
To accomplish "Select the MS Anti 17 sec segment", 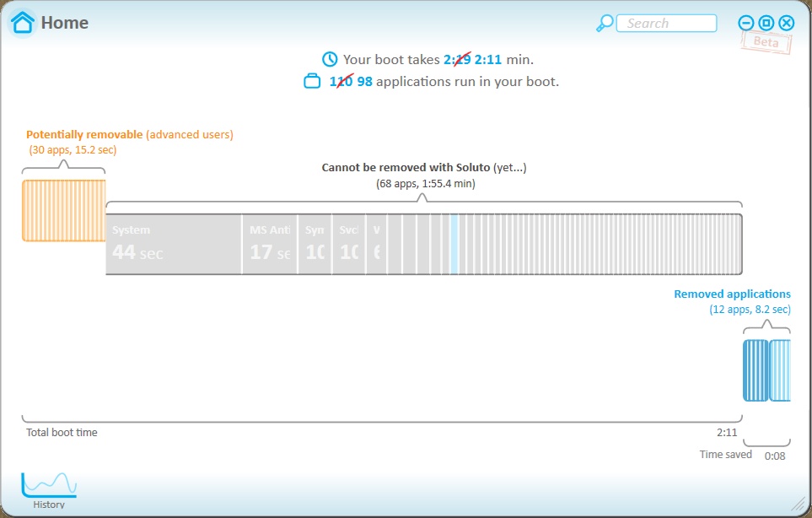I will coord(269,244).
